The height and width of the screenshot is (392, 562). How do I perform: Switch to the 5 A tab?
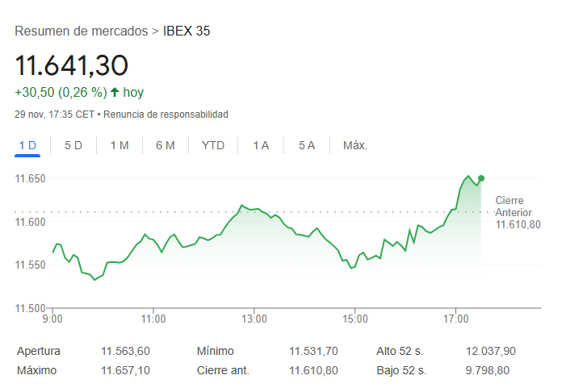pos(307,145)
